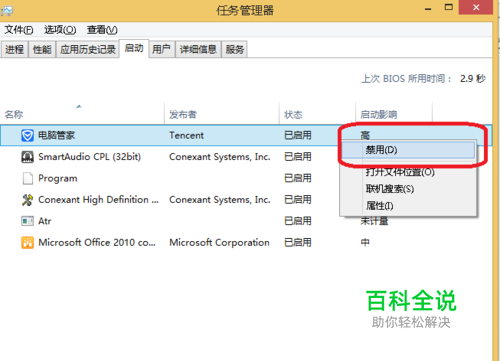The width and height of the screenshot is (500, 361).
Task: Maximize the Task Manager window
Action: [x=449, y=7]
